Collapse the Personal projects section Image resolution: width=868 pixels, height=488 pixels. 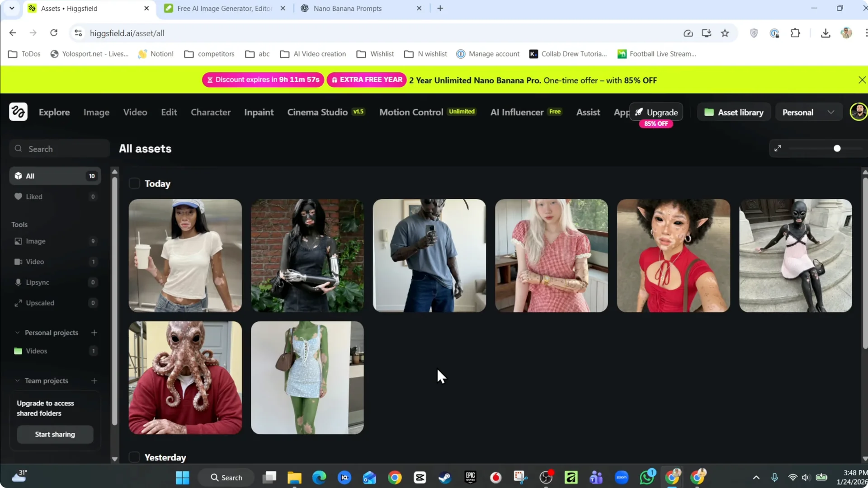point(17,333)
